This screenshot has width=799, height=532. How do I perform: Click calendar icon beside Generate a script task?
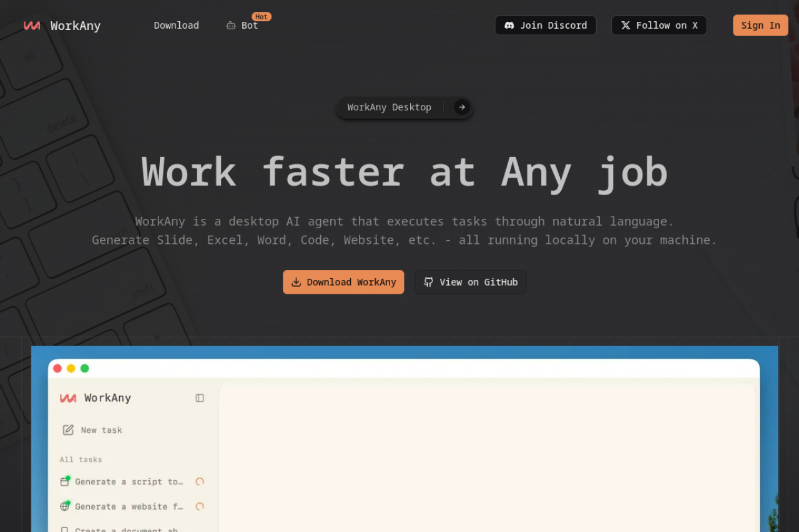(x=64, y=481)
